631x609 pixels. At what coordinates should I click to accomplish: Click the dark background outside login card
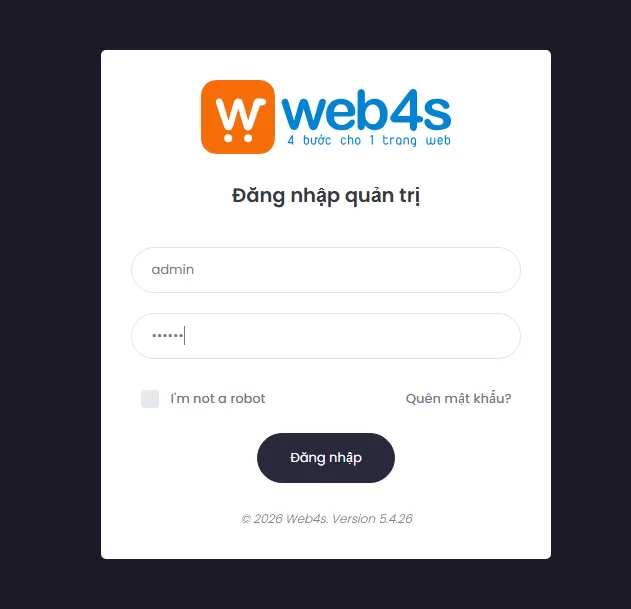(x=50, y=304)
